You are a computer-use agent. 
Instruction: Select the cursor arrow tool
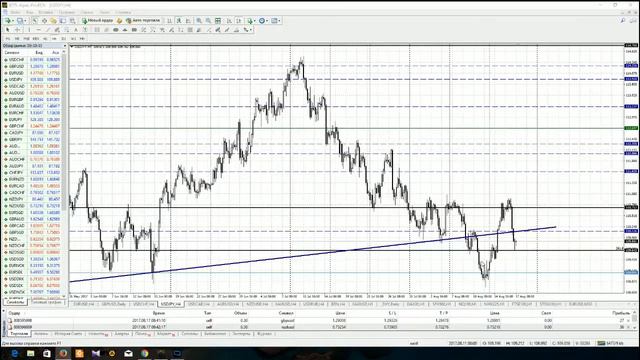[7, 30]
